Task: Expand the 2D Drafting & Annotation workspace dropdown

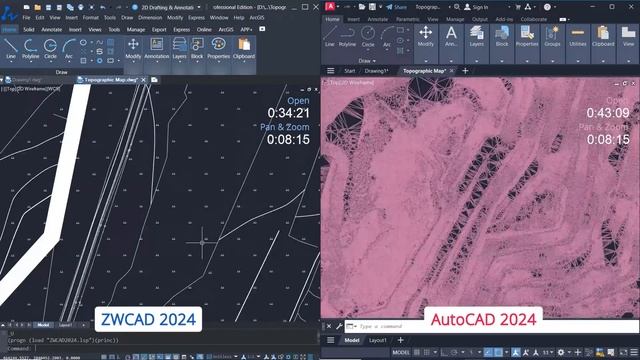Action: [x=199, y=7]
